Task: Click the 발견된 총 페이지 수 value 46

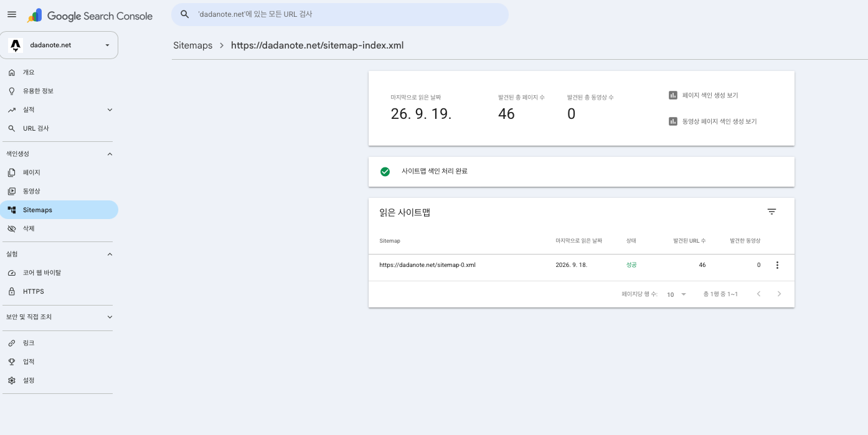Action: click(506, 114)
